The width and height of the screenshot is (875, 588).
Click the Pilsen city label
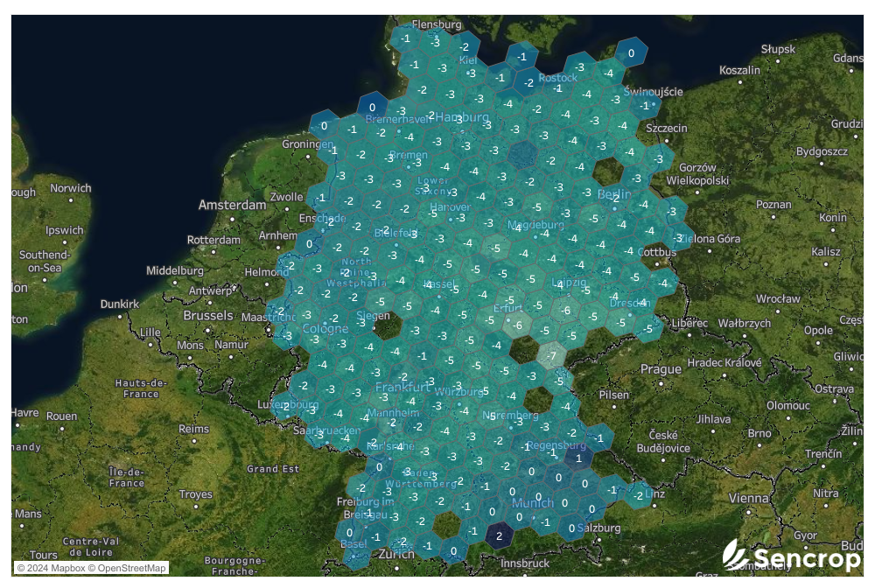click(614, 395)
